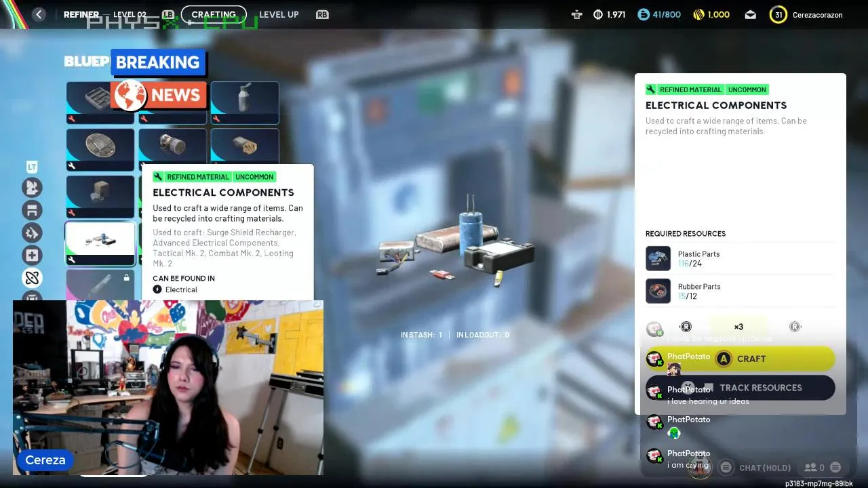
Task: Click the Electrical found-in category in tooltip
Action: 175,289
